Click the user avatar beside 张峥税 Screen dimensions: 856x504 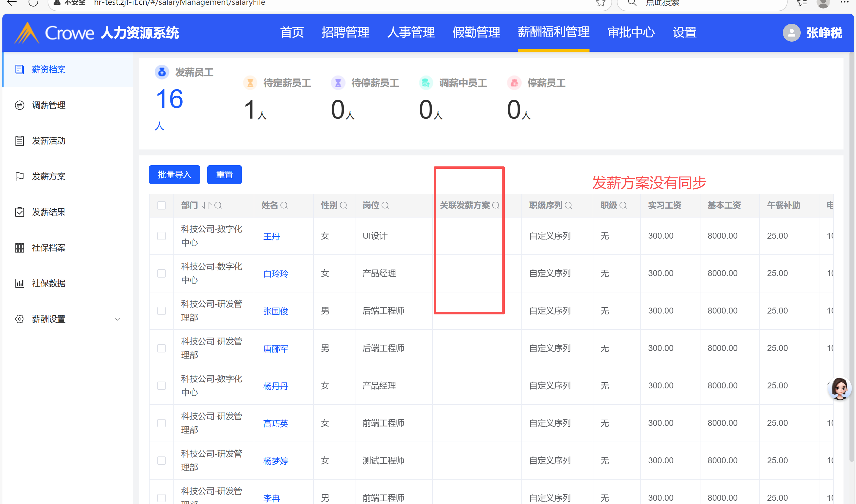791,33
